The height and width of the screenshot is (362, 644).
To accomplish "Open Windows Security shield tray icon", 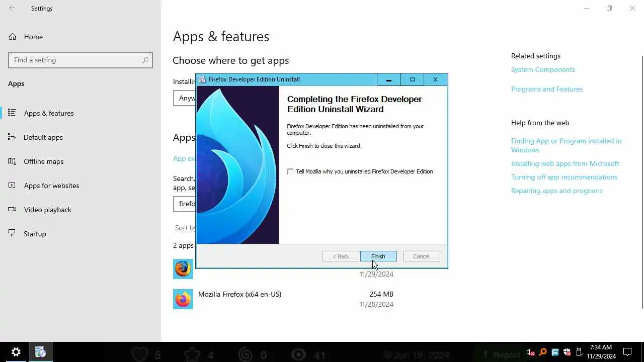I will click(x=567, y=352).
